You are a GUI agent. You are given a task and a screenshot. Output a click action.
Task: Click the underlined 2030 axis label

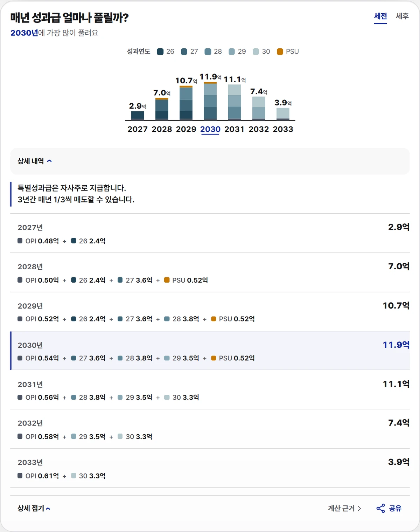point(210,129)
